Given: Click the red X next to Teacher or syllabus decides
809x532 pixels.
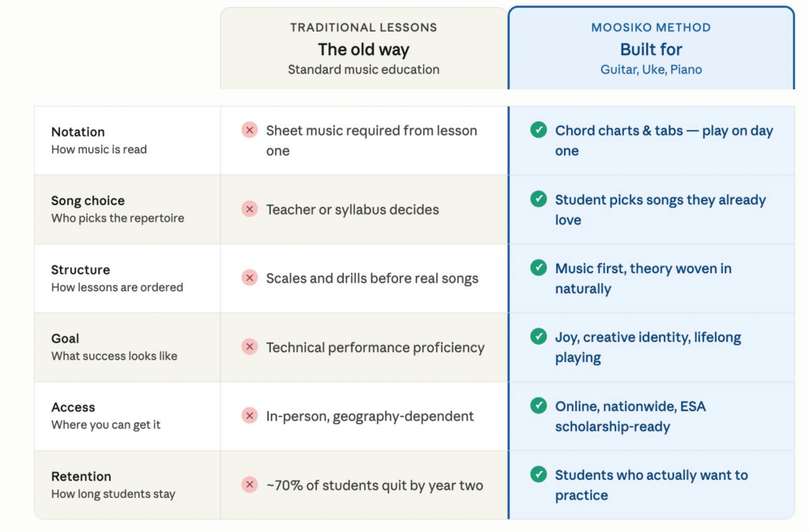Looking at the screenshot, I should tap(250, 209).
